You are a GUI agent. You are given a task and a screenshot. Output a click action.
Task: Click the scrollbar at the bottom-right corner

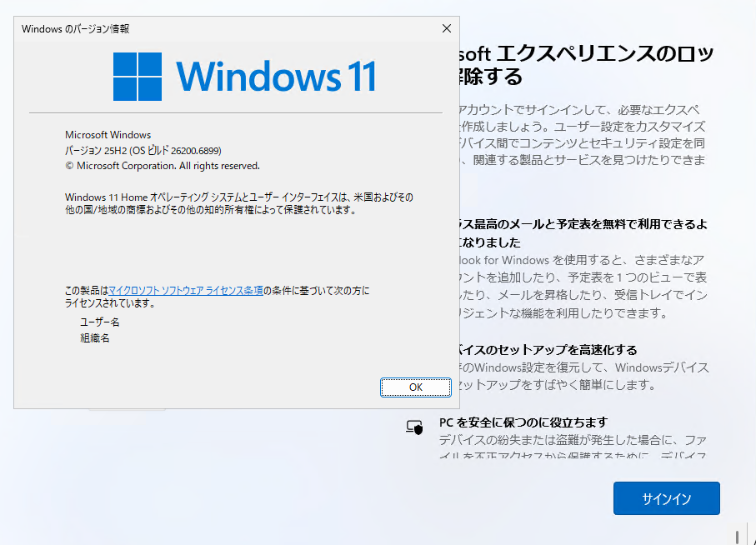coord(737,535)
